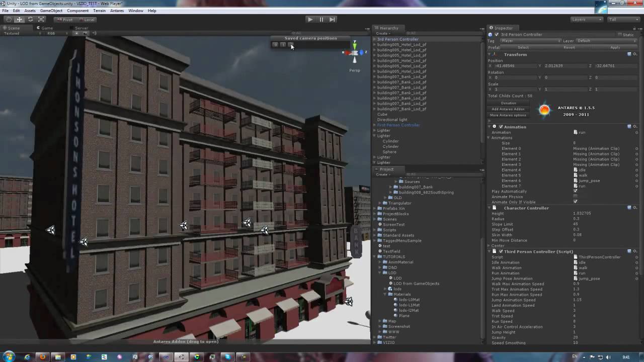Click the Height value field of Character Controller

coord(605,213)
